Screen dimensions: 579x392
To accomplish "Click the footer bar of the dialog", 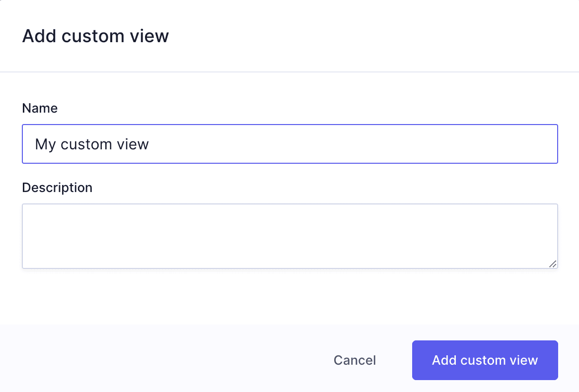I will pos(149,358).
